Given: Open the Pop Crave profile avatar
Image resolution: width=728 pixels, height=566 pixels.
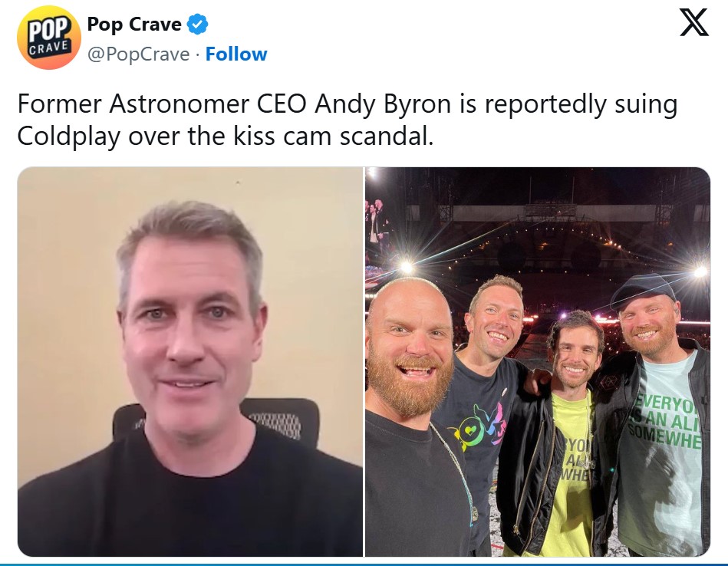Looking at the screenshot, I should coord(49,38).
